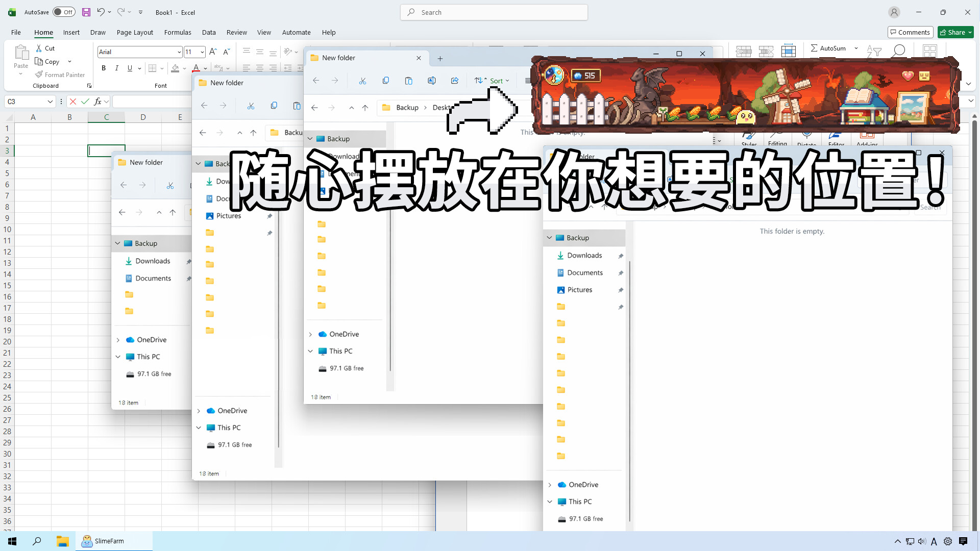Screen dimensions: 980x551
Task: Open the Share button dropdown in Excel
Action: click(x=970, y=32)
